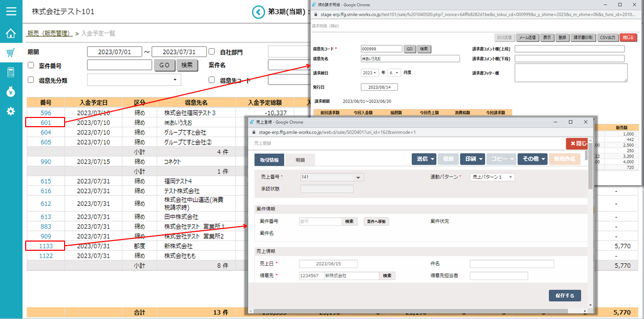Click the yen money bag icon
The width and height of the screenshot is (644, 319).
tap(11, 92)
